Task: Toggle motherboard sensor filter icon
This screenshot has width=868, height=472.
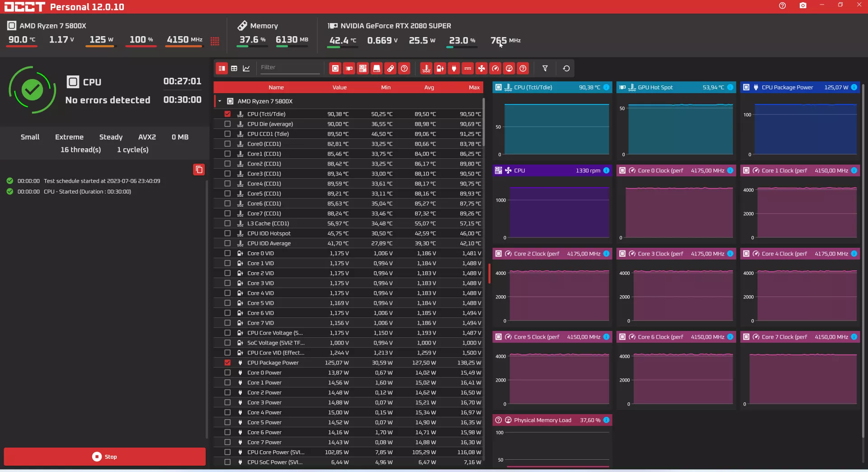Action: click(363, 69)
